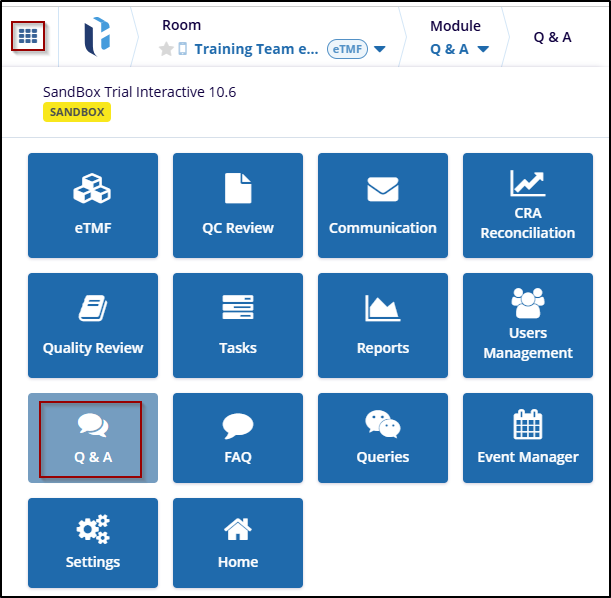Screen dimensions: 611x598
Task: Open the app grid launcher icon
Action: [x=28, y=36]
